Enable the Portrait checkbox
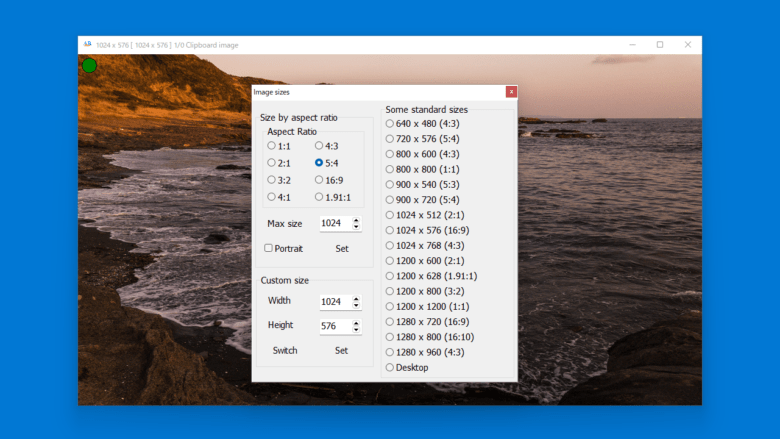The image size is (780, 439). pyautogui.click(x=284, y=248)
